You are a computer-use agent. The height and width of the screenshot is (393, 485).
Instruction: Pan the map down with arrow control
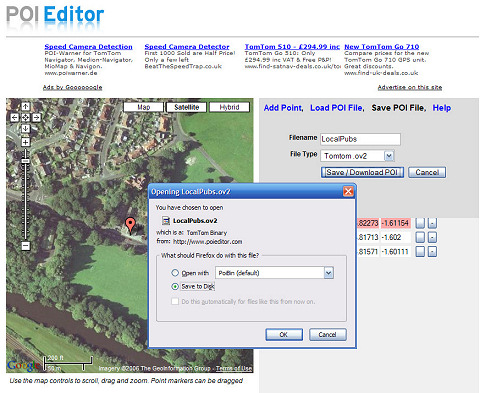click(25, 128)
